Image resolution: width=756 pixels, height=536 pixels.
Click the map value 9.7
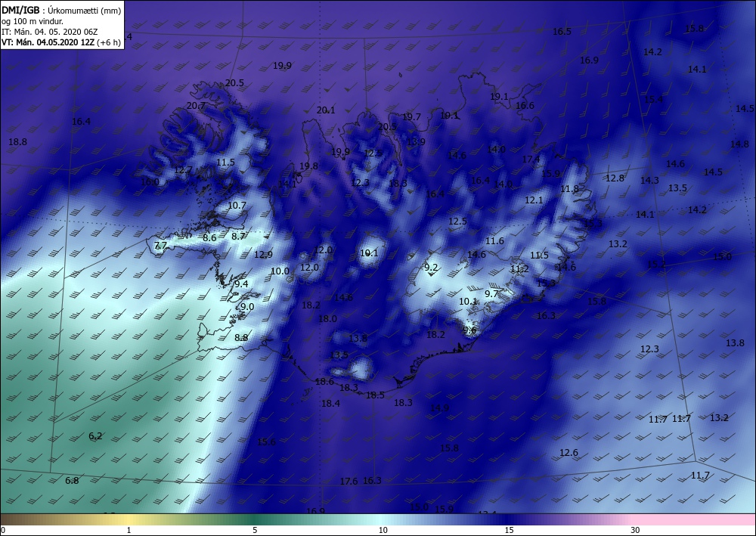click(x=491, y=293)
